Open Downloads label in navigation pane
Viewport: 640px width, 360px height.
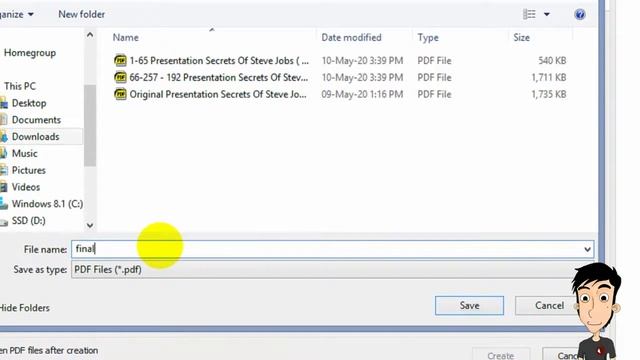pos(36,137)
